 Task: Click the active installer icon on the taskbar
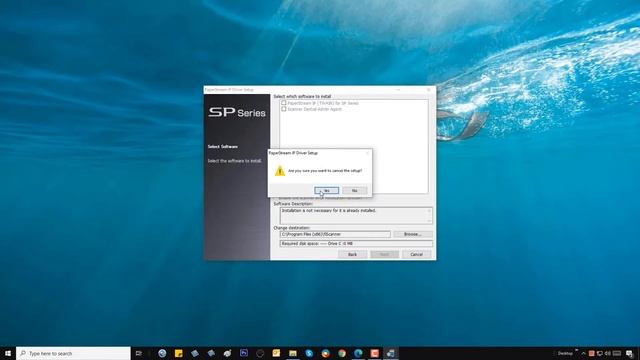pyautogui.click(x=391, y=353)
